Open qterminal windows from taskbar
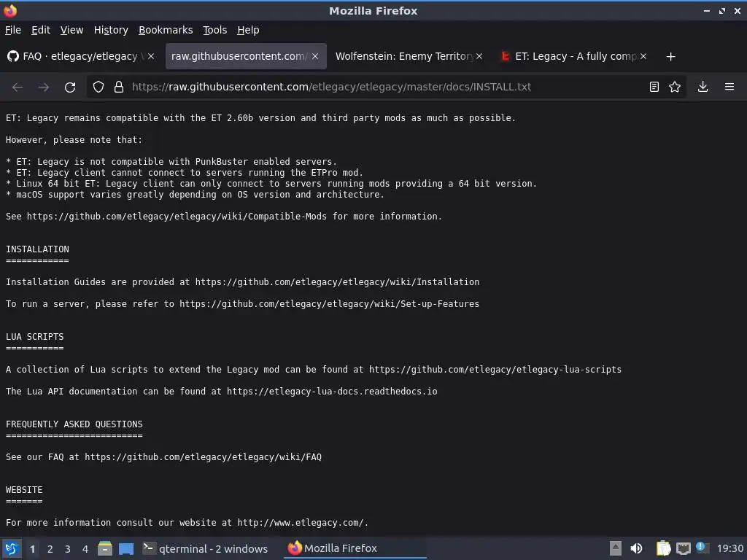The image size is (747, 560). (205, 548)
